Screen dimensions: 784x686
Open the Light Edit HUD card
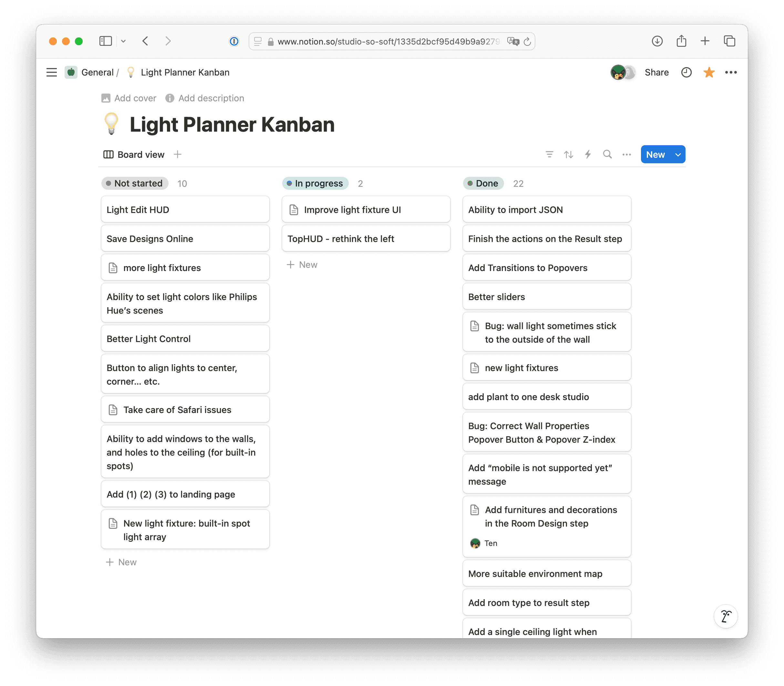click(x=185, y=209)
